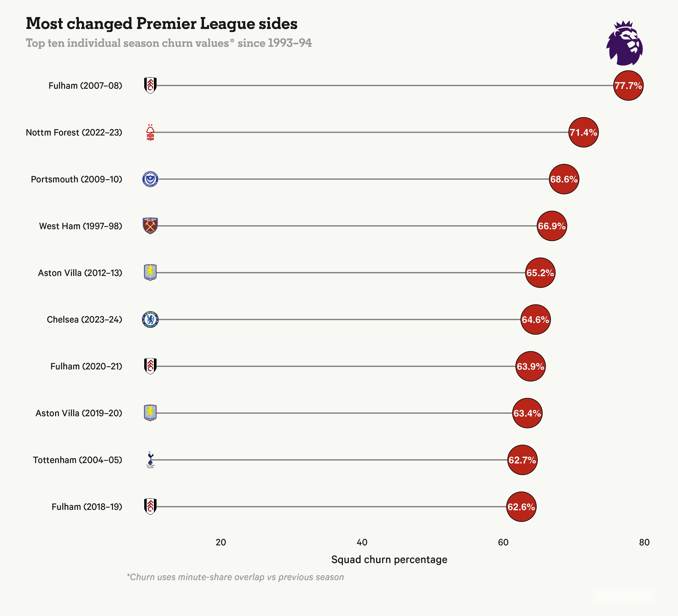Viewport: 678px width, 616px height.
Task: Click the "Tottenham (2004–05)" label
Action: [x=77, y=460]
